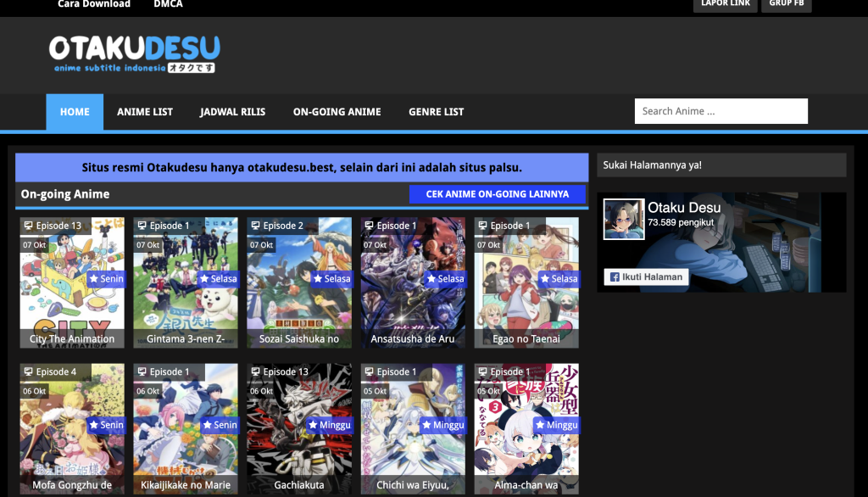Viewport: 868px width, 497px height.
Task: Click the Selasa star badge on Gintama 3-nen Z-
Action: click(219, 279)
